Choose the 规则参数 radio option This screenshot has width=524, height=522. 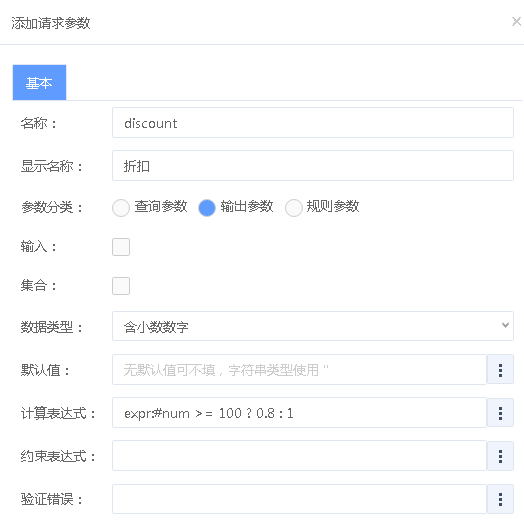293,208
